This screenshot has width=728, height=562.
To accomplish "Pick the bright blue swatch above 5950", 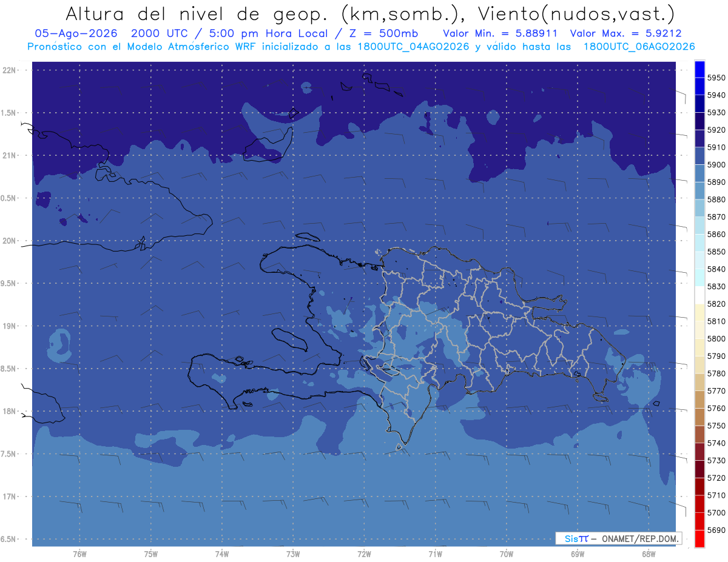I will coord(699,69).
